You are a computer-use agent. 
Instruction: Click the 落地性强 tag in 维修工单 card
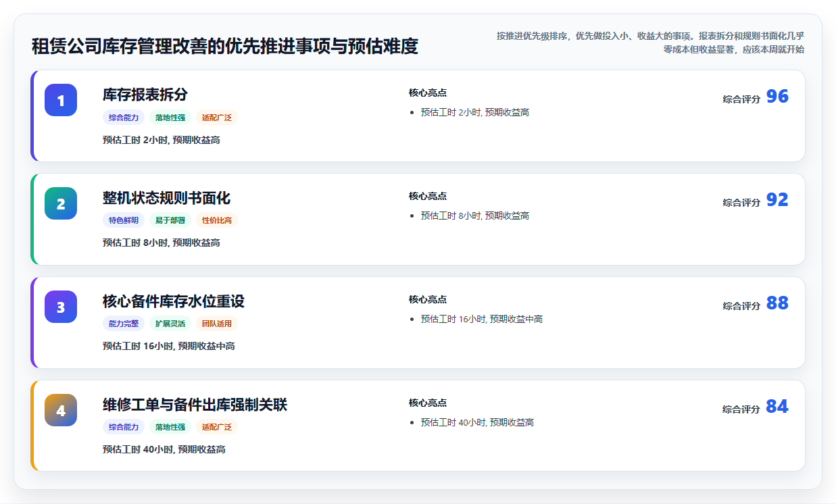[170, 427]
